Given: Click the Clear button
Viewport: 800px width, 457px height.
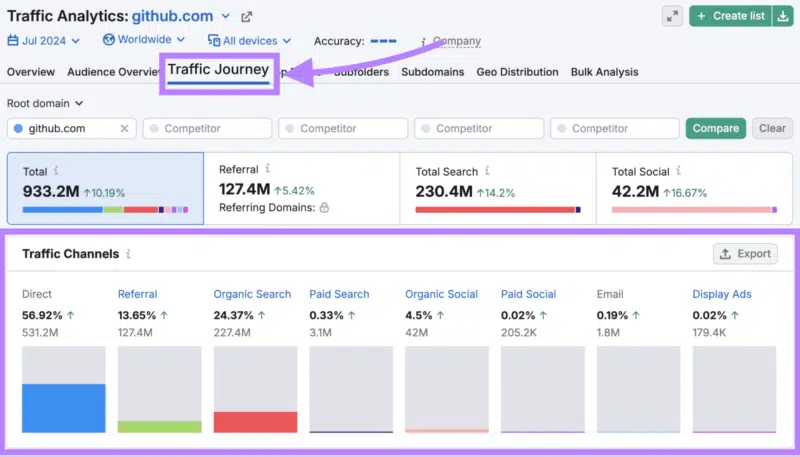Looking at the screenshot, I should (772, 129).
